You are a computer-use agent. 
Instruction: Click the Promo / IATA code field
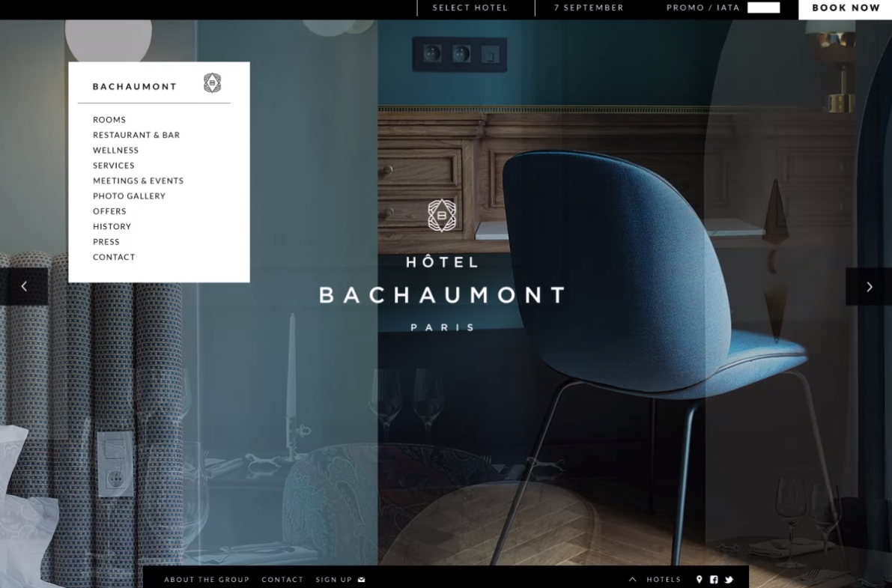click(763, 8)
